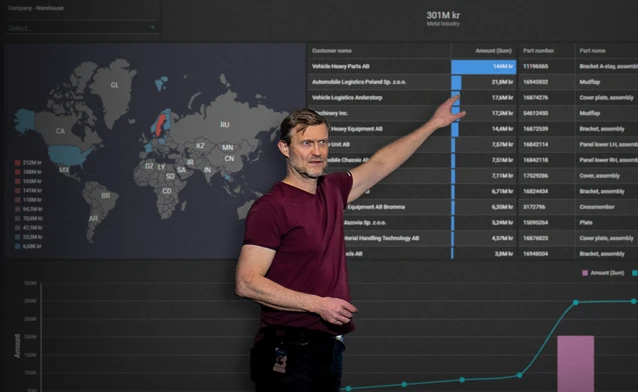Click the 144M kr amount bar
This screenshot has width=638, height=392.
coord(483,67)
